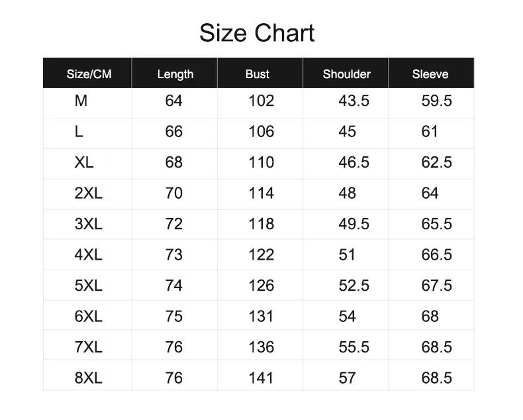Click the XL size row label
This screenshot has width=523, height=420.
pos(84,162)
